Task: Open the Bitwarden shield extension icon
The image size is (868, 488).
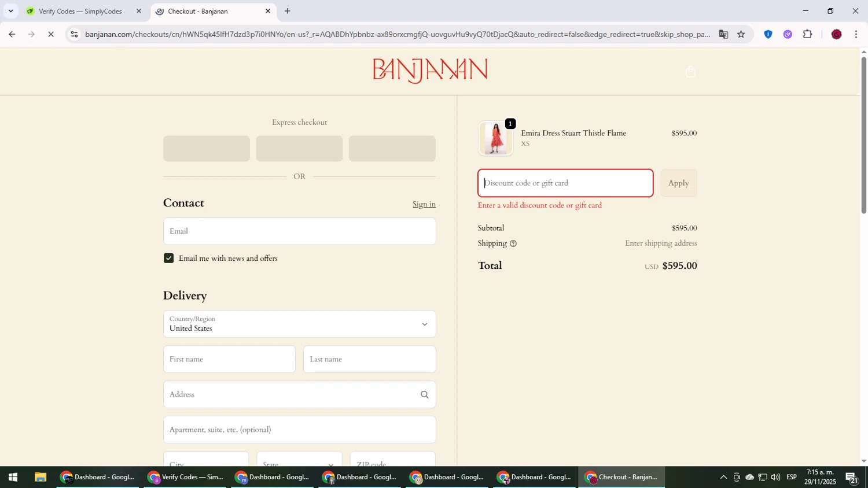Action: pyautogui.click(x=768, y=34)
